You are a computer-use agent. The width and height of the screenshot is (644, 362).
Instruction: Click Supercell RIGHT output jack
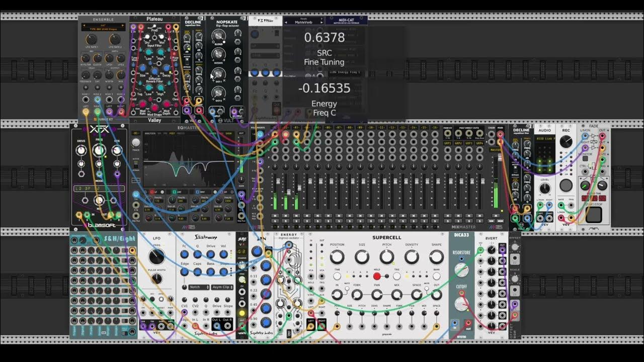tap(322, 326)
